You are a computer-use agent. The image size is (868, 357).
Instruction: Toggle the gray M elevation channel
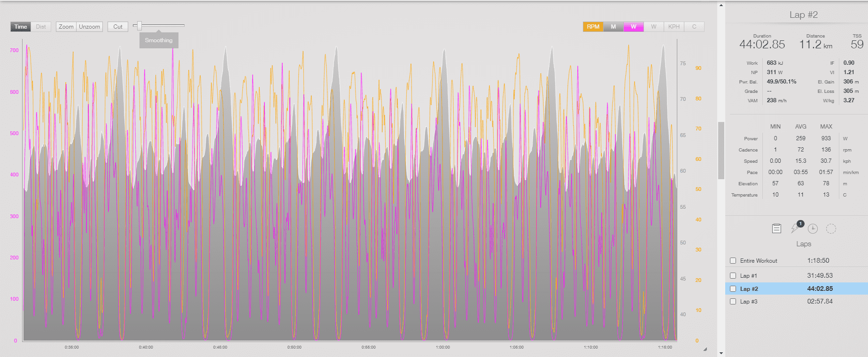pos(613,27)
